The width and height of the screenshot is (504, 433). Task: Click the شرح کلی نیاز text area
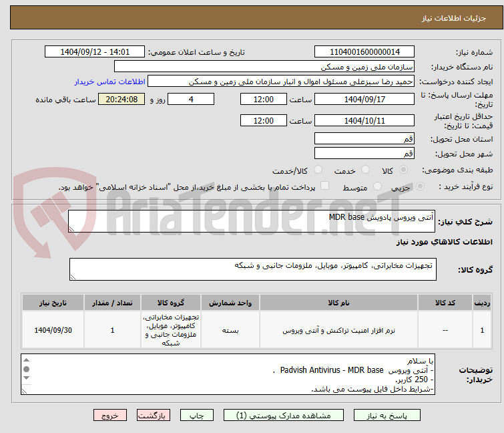(252, 221)
